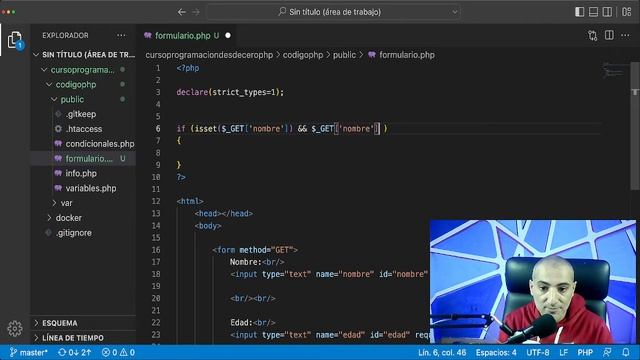
Task: Toggle the bottom panel layout icon
Action: [593, 12]
